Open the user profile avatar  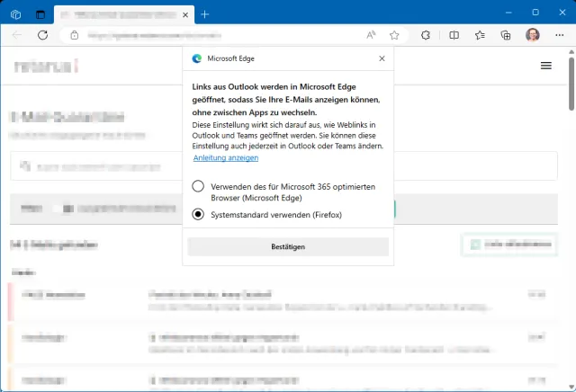[532, 35]
